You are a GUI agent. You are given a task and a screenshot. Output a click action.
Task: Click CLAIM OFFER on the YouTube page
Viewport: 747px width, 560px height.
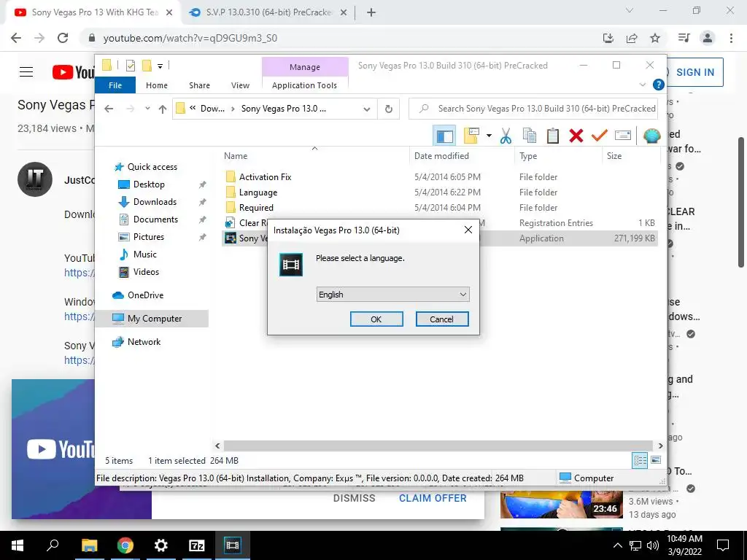point(433,498)
